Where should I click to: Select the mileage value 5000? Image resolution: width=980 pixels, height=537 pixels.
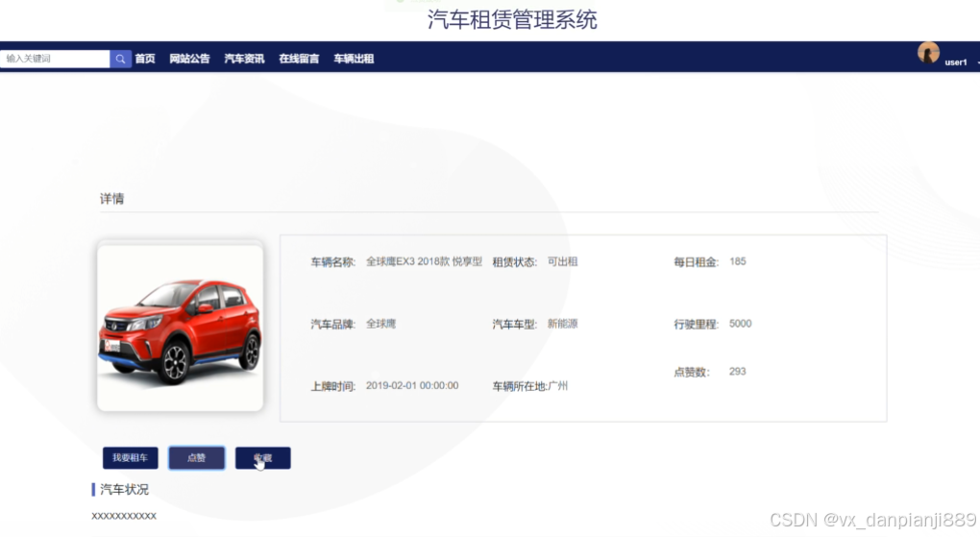pos(740,324)
